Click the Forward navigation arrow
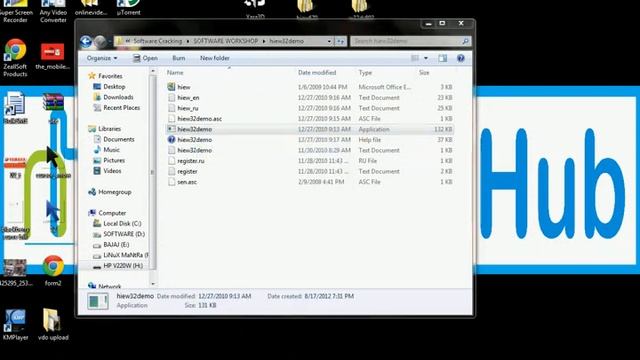Screen dimensions: 640x360 click(x=100, y=41)
